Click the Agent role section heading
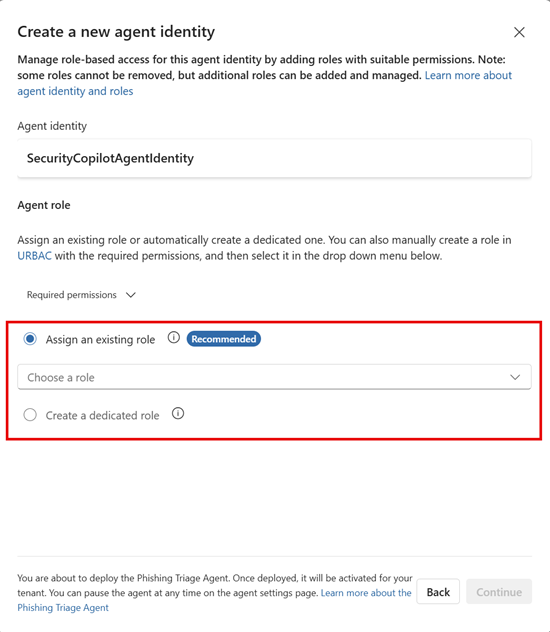550x632 pixels. [x=44, y=205]
